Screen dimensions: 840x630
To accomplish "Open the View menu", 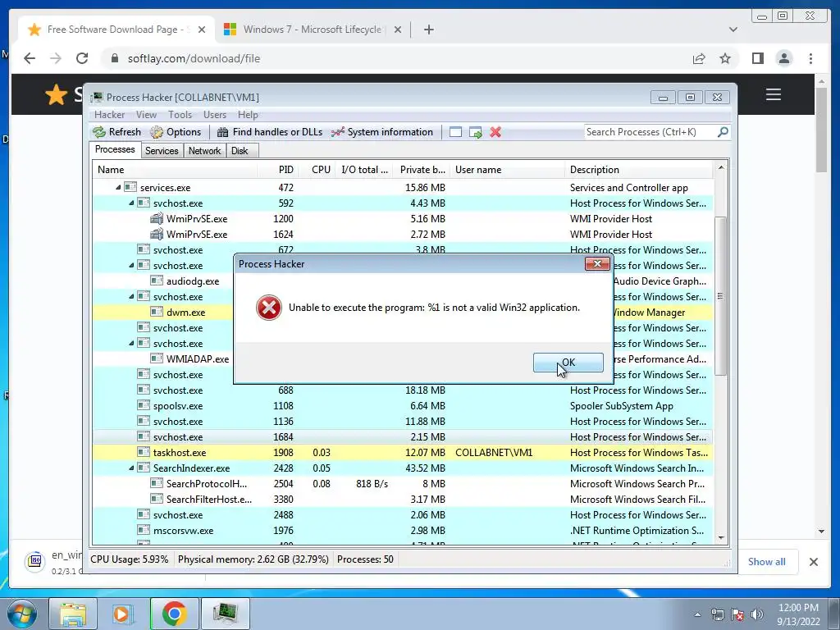I will click(146, 115).
